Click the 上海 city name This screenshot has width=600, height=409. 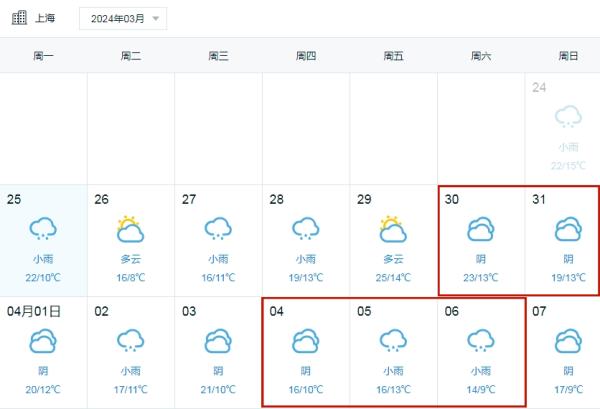[45, 18]
